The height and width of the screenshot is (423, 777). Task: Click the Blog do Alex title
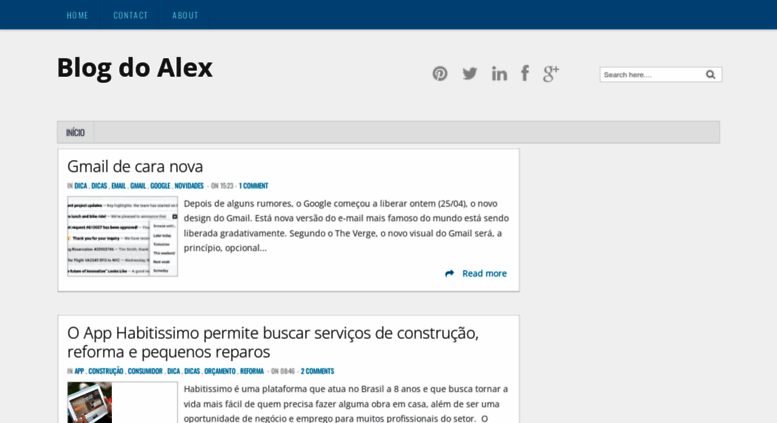pyautogui.click(x=135, y=68)
